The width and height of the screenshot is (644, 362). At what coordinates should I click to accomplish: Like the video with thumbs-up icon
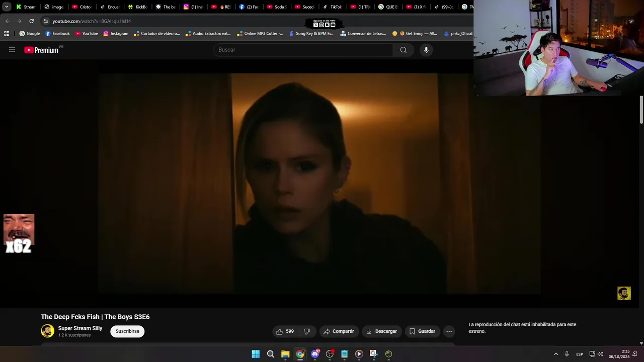tap(285, 331)
